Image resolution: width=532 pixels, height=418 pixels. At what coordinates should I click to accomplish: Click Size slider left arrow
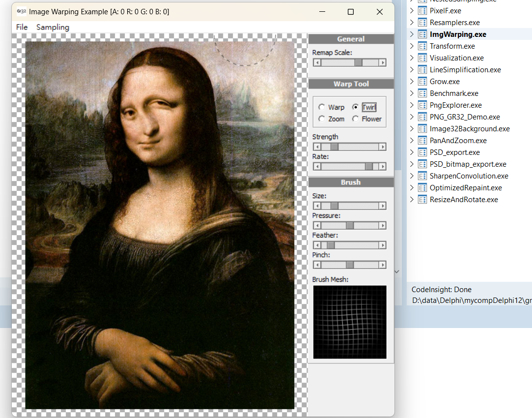click(317, 206)
